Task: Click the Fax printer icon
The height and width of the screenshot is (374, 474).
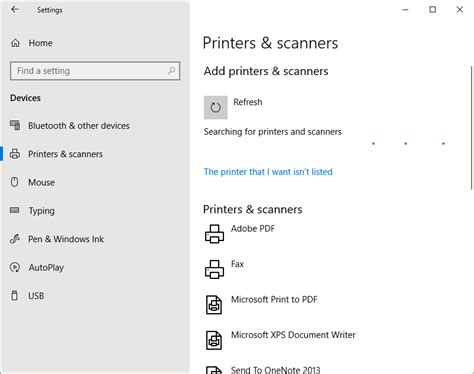Action: pyautogui.click(x=214, y=269)
